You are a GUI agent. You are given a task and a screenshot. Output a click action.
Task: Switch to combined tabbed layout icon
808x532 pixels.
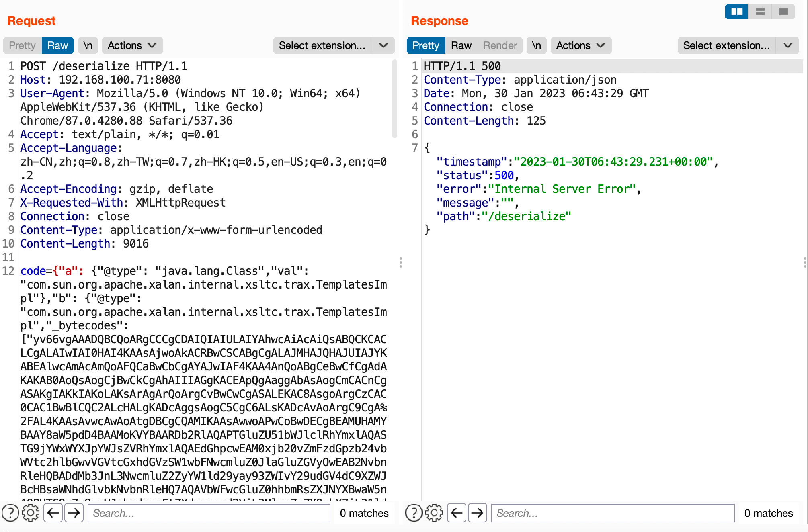(783, 12)
